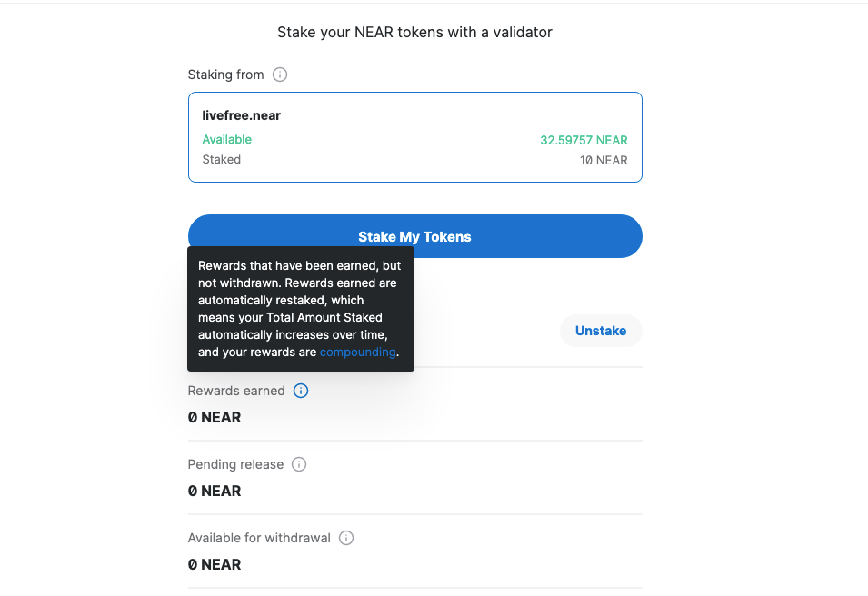Open the Available for withdrawal info icon
868x596 pixels.
pyautogui.click(x=346, y=538)
